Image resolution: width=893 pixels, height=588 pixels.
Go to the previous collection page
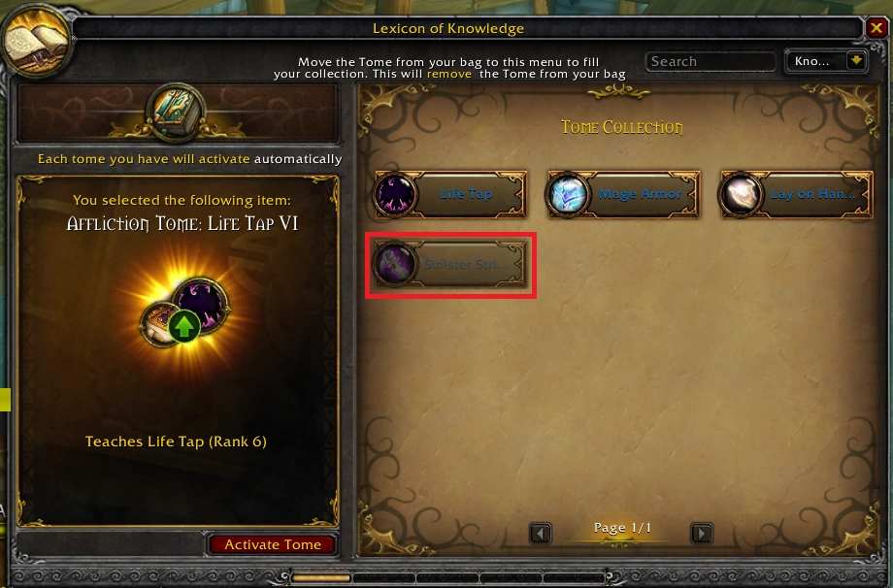click(x=541, y=534)
